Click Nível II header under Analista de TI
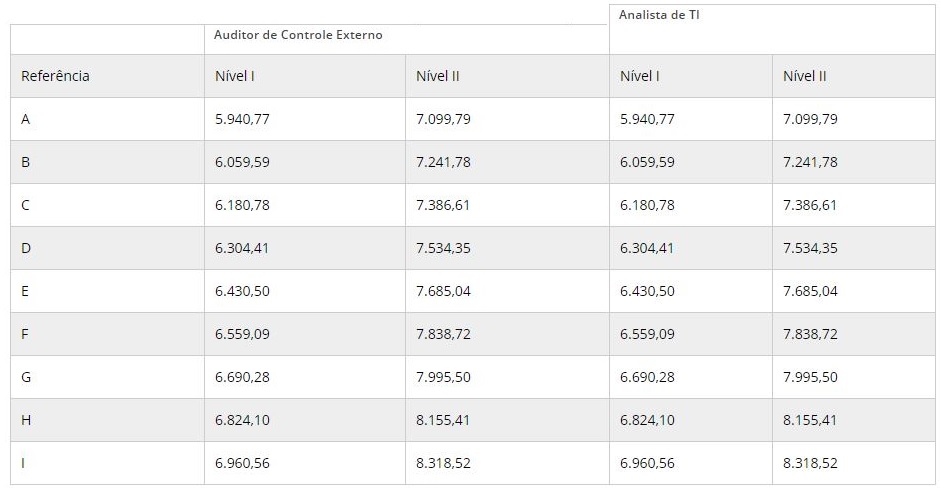This screenshot has width=940, height=488. tap(805, 76)
